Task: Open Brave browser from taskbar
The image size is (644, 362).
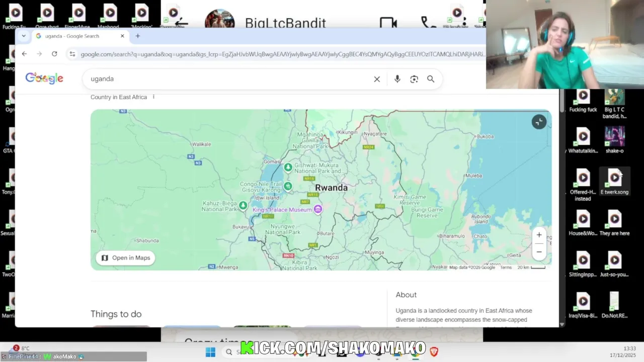Action: point(434,352)
